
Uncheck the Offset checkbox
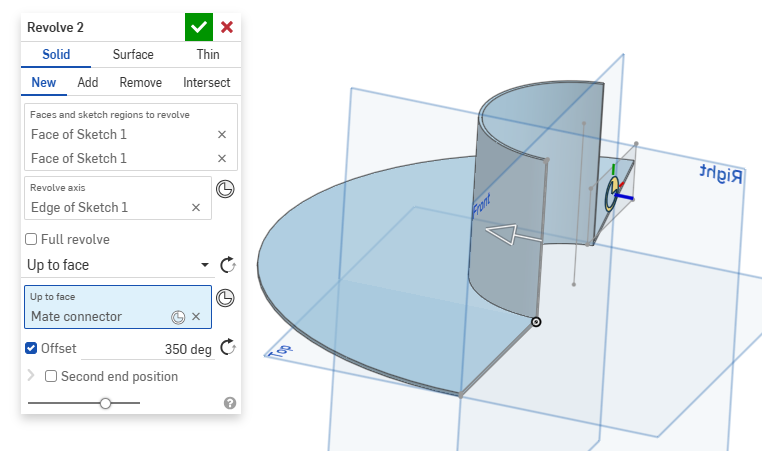click(x=31, y=348)
